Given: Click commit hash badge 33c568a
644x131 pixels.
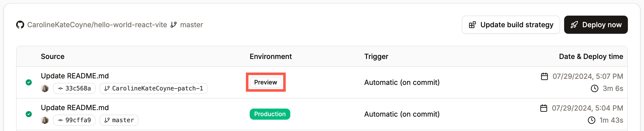Looking at the screenshot, I should point(74,88).
